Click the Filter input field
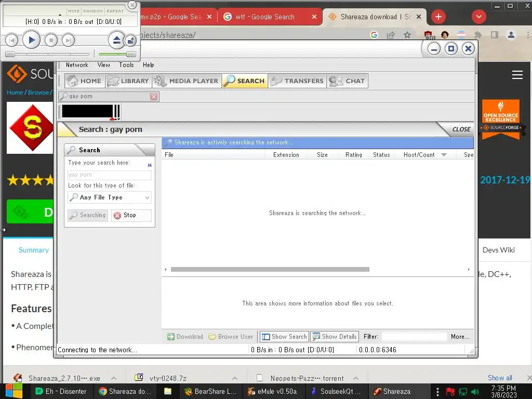This screenshot has width=532, height=399. [414, 337]
